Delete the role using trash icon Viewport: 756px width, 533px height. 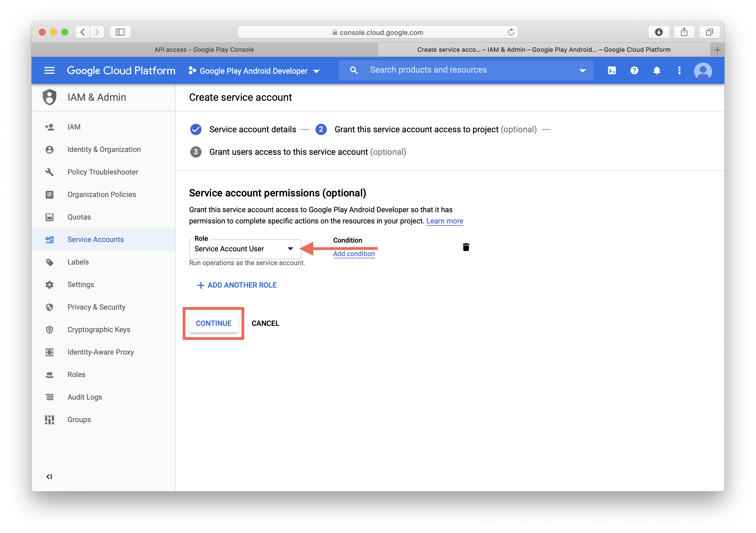(466, 247)
